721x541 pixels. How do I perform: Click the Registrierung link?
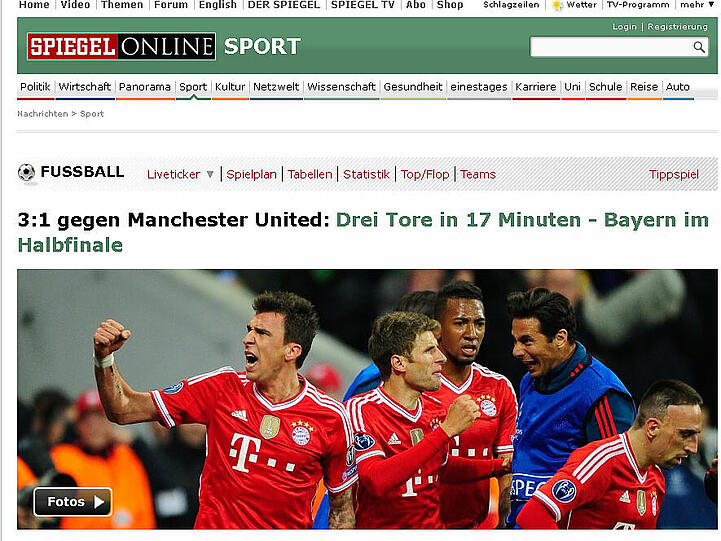point(678,27)
